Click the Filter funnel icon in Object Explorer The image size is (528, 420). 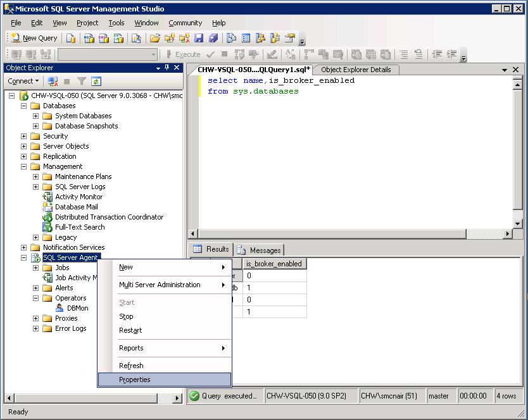click(82, 81)
